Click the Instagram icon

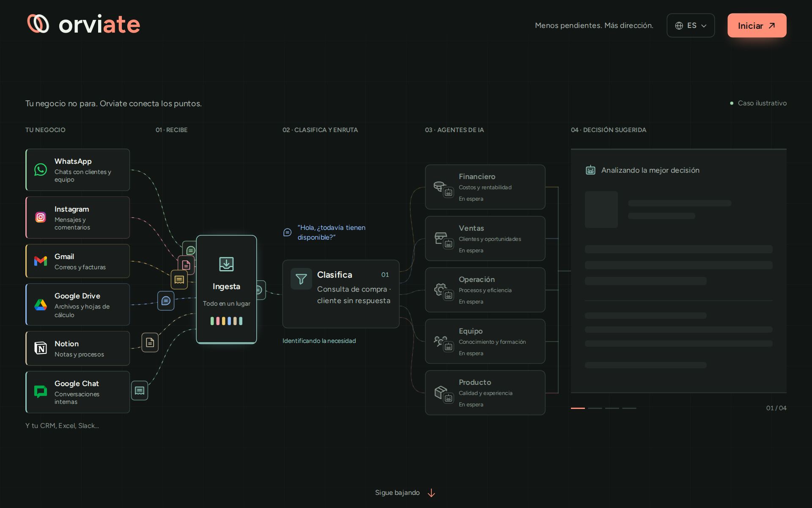(x=41, y=217)
